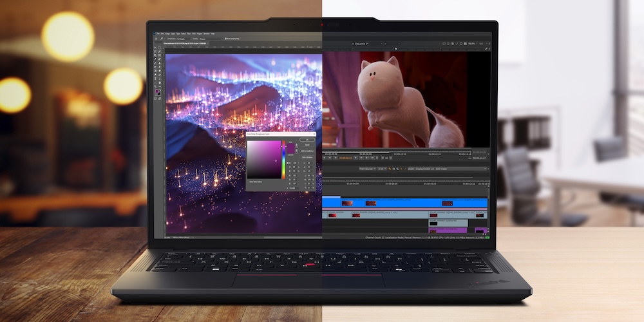Select the Clone Stamp tool
Screen dimensions: 644x322
point(159,63)
